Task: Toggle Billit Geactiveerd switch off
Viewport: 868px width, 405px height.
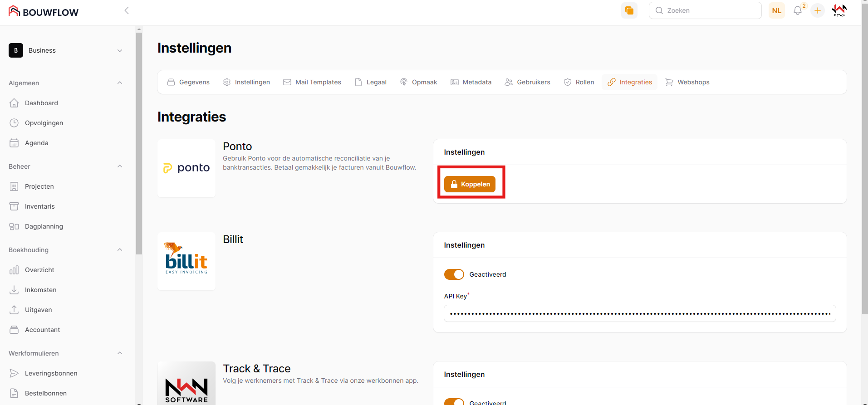Action: [x=454, y=274]
